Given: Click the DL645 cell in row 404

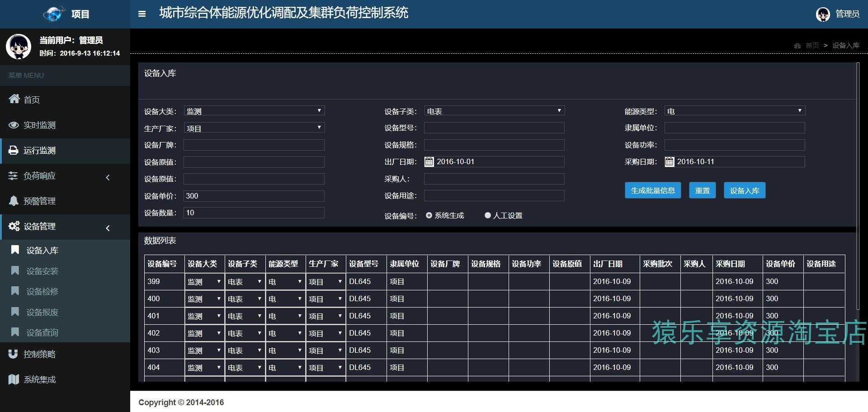Looking at the screenshot, I should (366, 367).
